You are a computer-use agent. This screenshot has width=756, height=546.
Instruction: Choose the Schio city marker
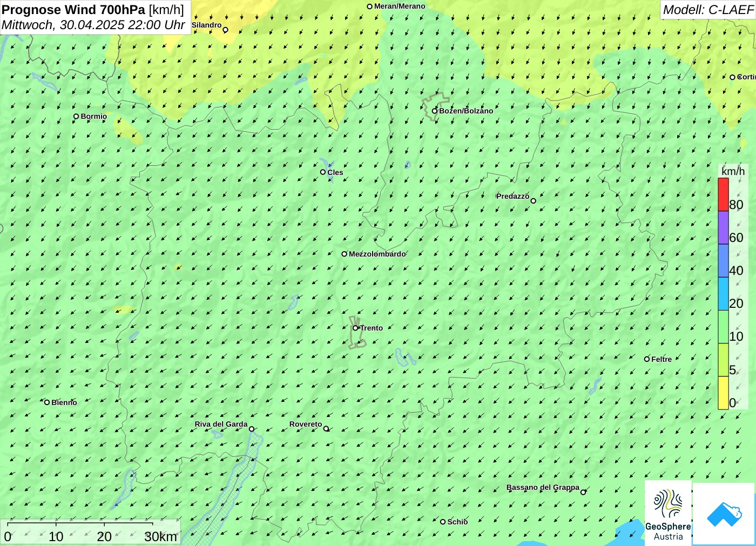point(443,522)
